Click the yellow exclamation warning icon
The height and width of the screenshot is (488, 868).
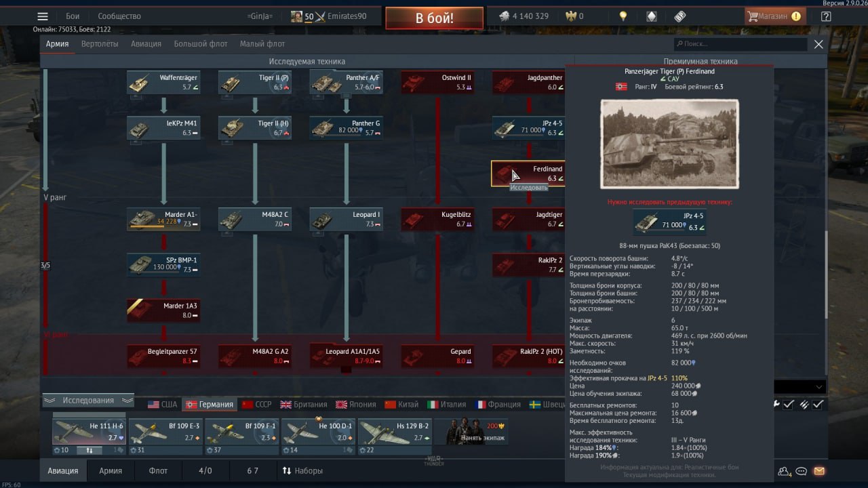pyautogui.click(x=795, y=16)
